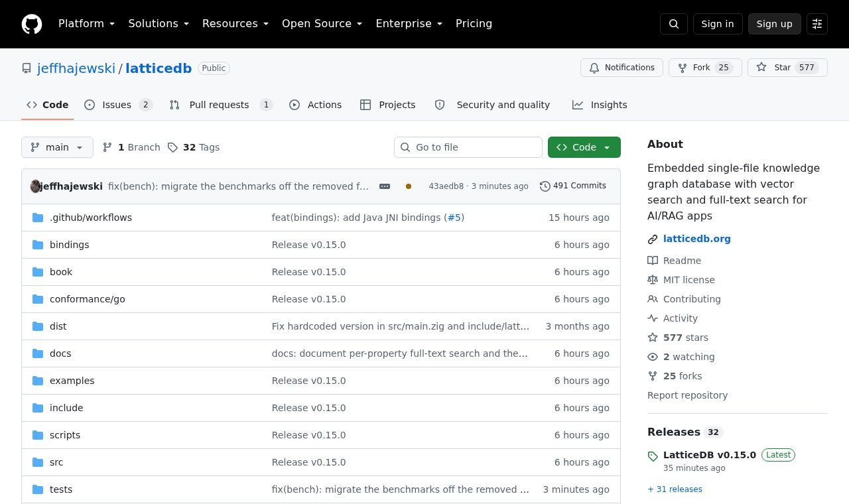
Task: Click jeffhajewski's avatar in commit bar
Action: pos(36,186)
